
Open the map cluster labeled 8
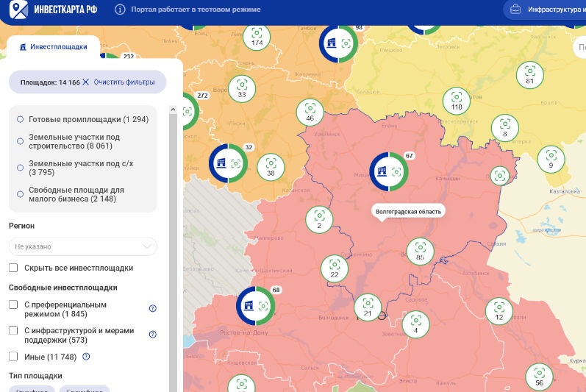(505, 128)
